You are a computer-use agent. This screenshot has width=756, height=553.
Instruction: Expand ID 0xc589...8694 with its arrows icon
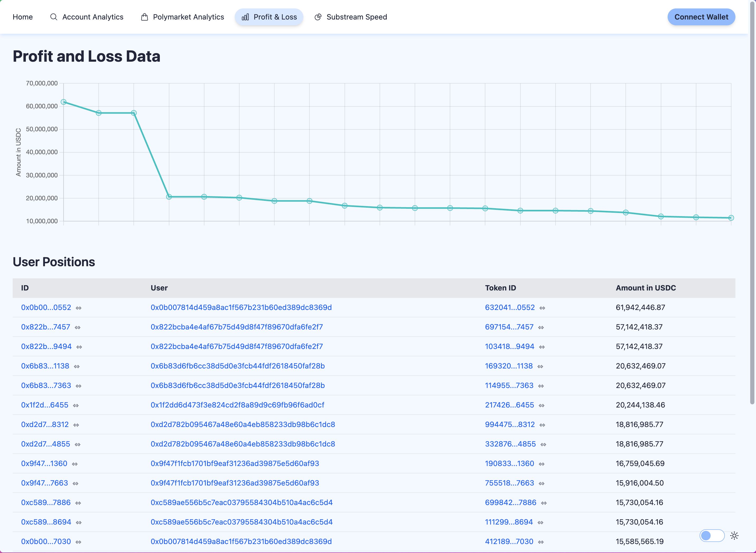79,522
